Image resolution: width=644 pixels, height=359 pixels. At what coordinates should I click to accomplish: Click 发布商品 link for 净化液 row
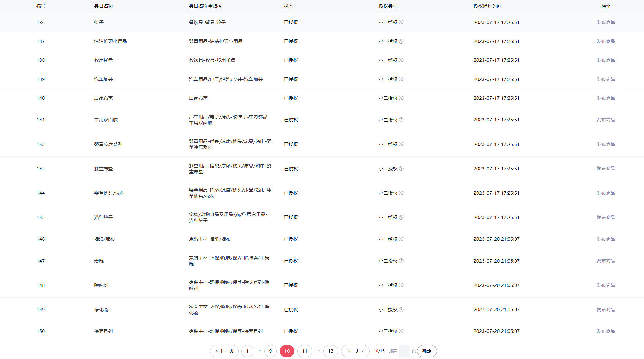click(x=606, y=310)
